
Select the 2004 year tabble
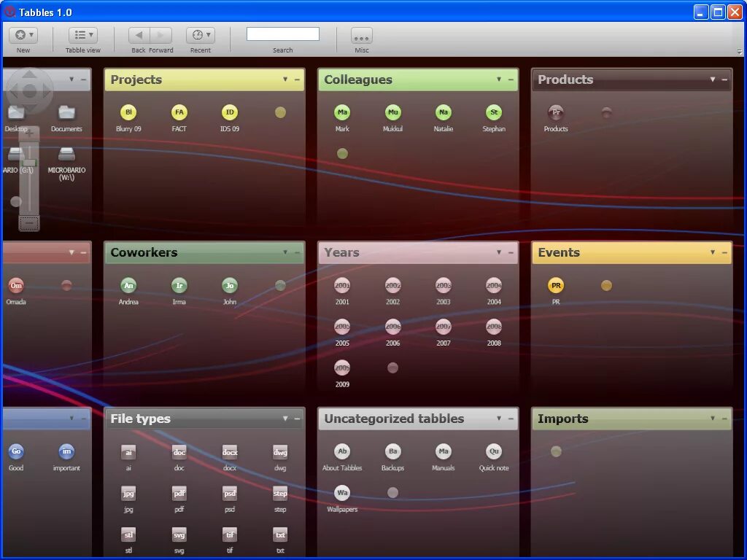click(494, 286)
